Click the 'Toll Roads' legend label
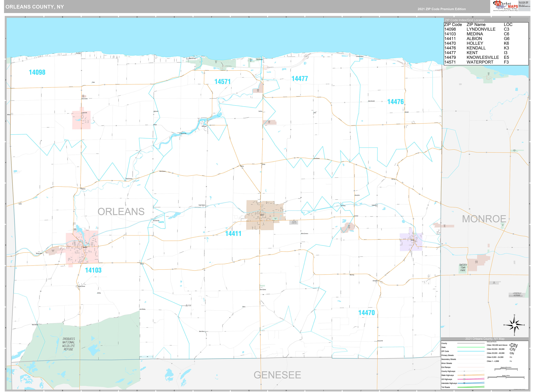 [446, 387]
